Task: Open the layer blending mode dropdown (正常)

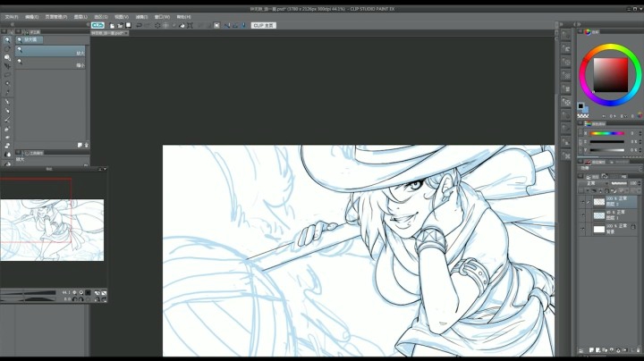Action: [594, 183]
